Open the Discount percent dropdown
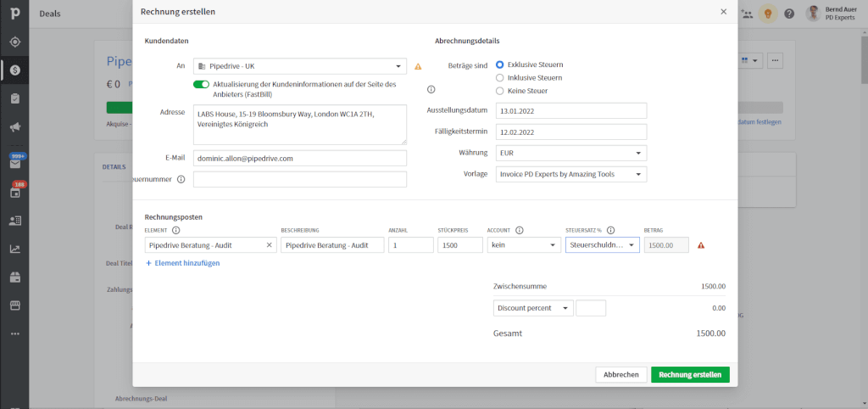The image size is (868, 409). pyautogui.click(x=533, y=308)
